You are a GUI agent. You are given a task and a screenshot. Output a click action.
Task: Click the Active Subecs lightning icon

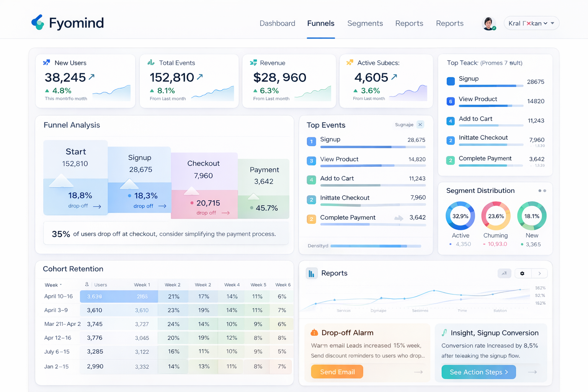tap(350, 62)
